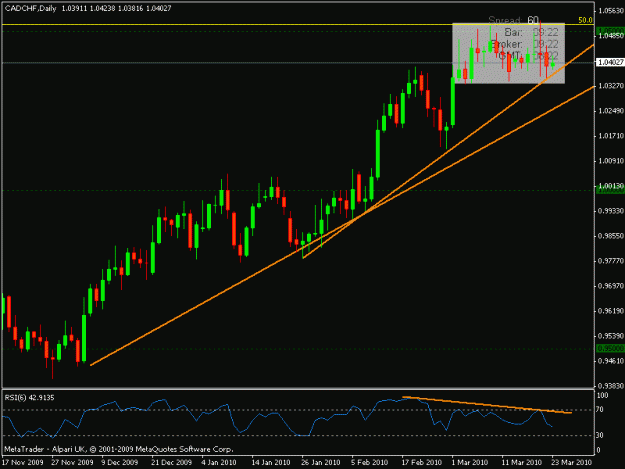The image size is (625, 469).
Task: Click the 1.00130 price axis label
Action: click(611, 186)
